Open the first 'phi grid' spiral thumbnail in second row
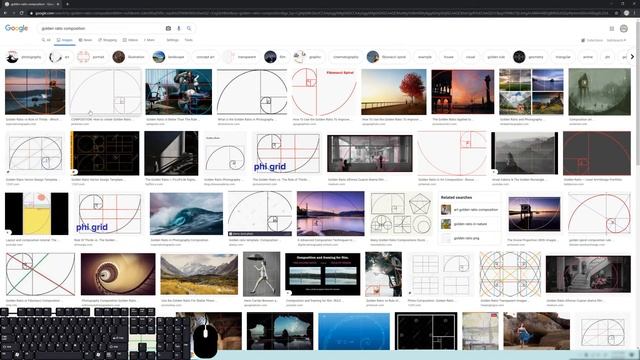The height and width of the screenshot is (360, 640). coord(287,153)
